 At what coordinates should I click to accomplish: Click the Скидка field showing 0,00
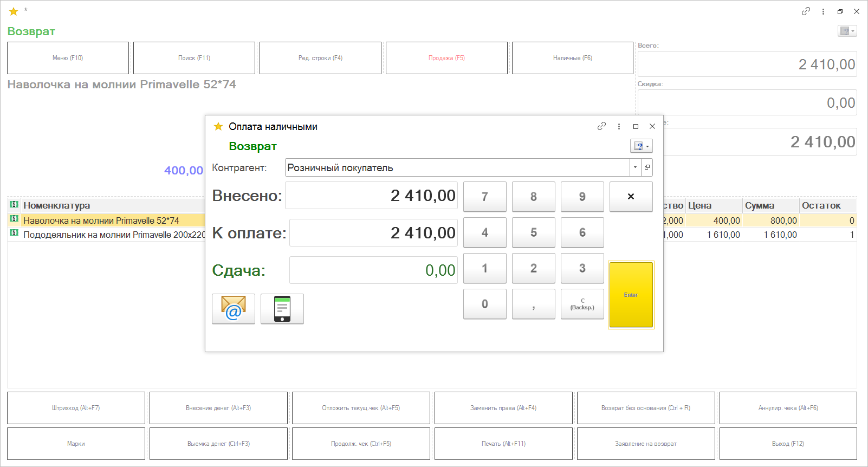pyautogui.click(x=747, y=102)
